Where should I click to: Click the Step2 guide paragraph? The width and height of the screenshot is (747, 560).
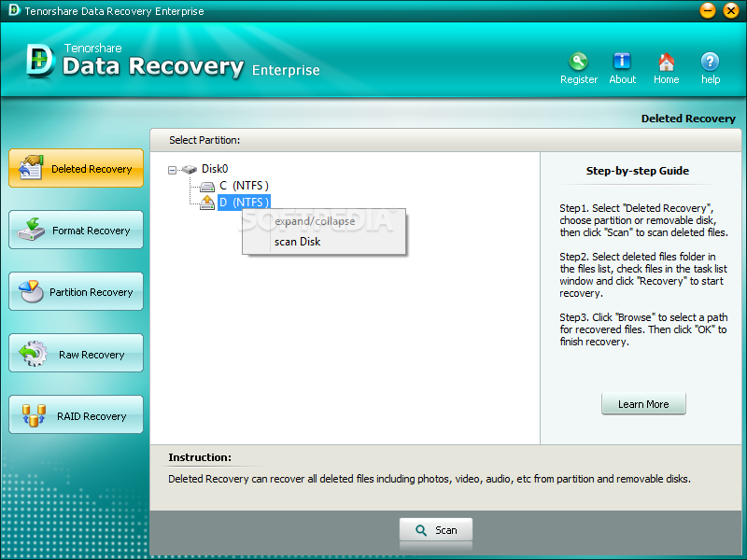pyautogui.click(x=643, y=274)
